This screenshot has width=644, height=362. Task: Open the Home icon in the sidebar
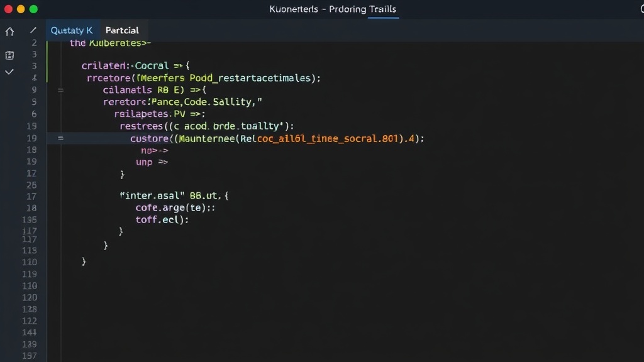[x=9, y=31]
